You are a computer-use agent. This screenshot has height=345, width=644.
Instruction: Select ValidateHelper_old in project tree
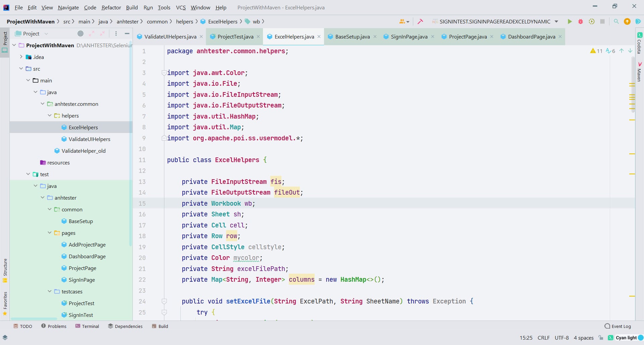tap(80, 151)
